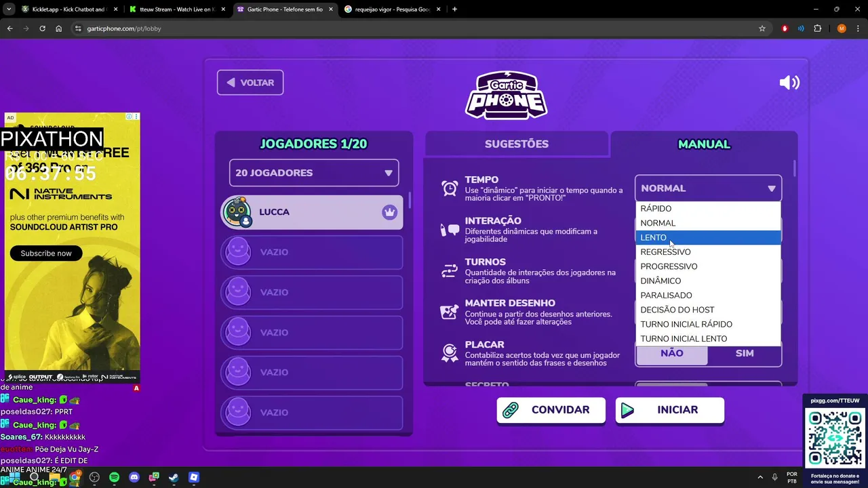Select DINÂMICO time option

click(708, 281)
